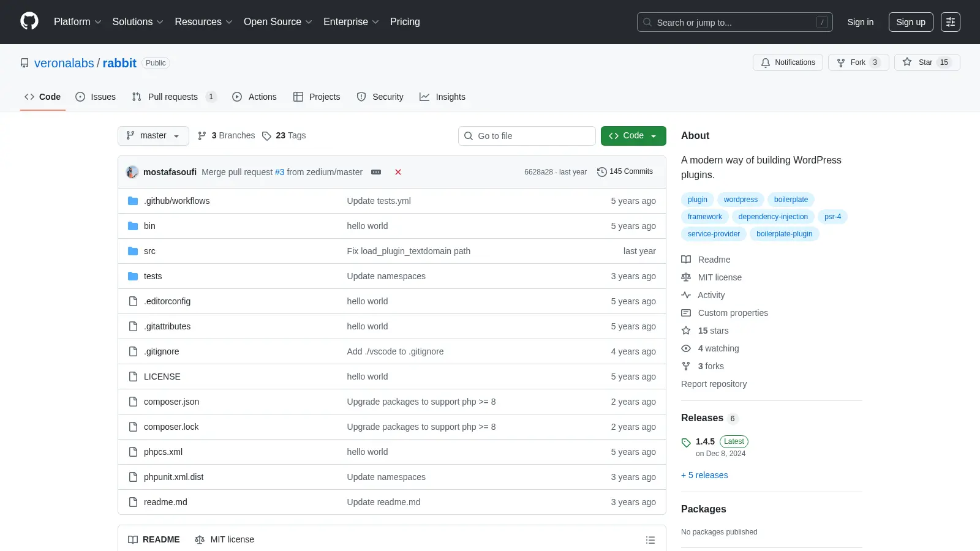Switch to the Issues tab
This screenshot has height=551, width=980.
96,97
